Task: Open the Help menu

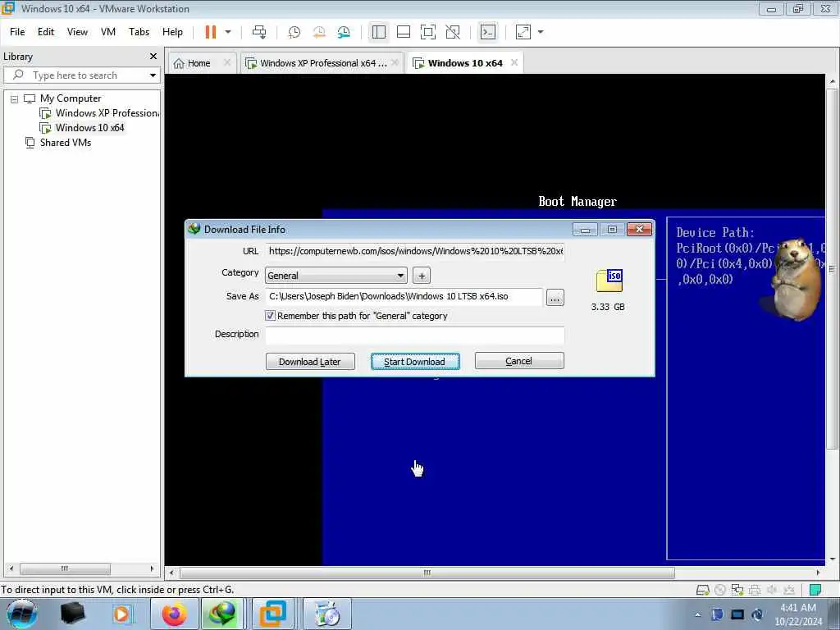Action: (x=172, y=32)
